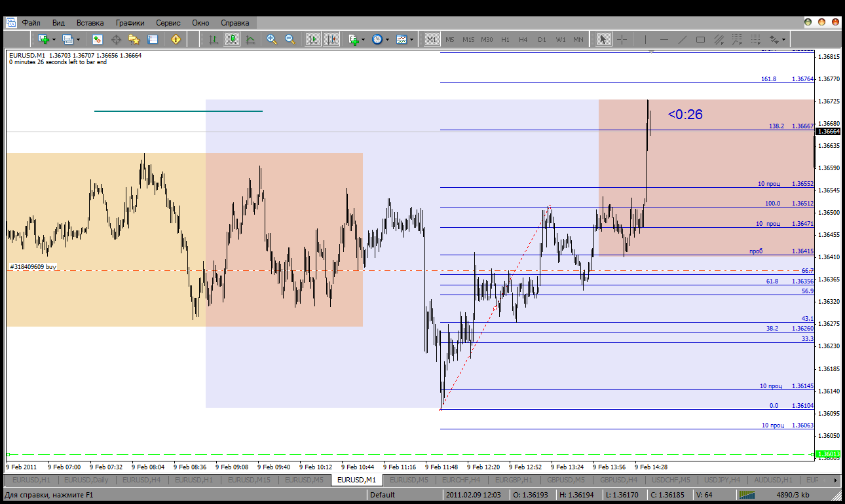Switch to the H1 timeframe

[505, 39]
